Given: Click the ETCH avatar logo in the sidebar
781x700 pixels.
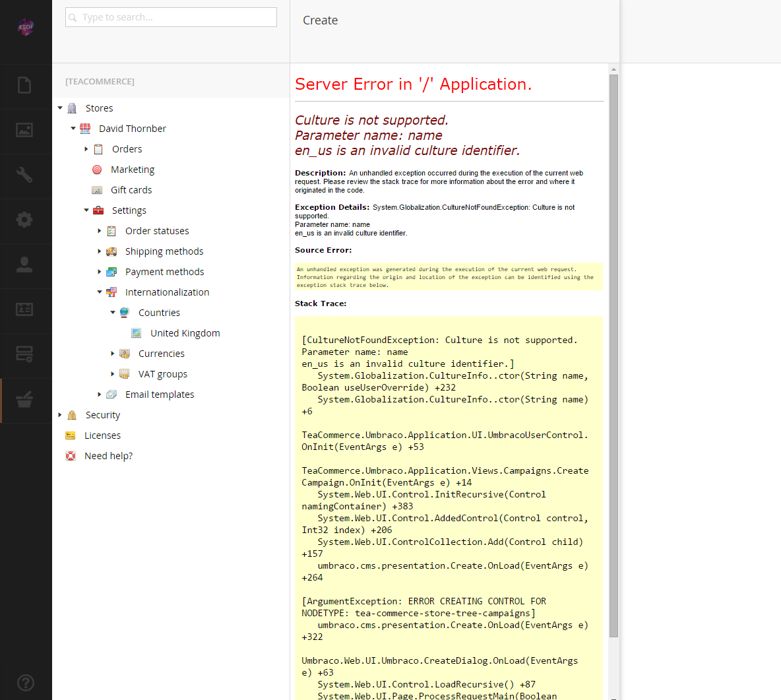Looking at the screenshot, I should pos(26,27).
